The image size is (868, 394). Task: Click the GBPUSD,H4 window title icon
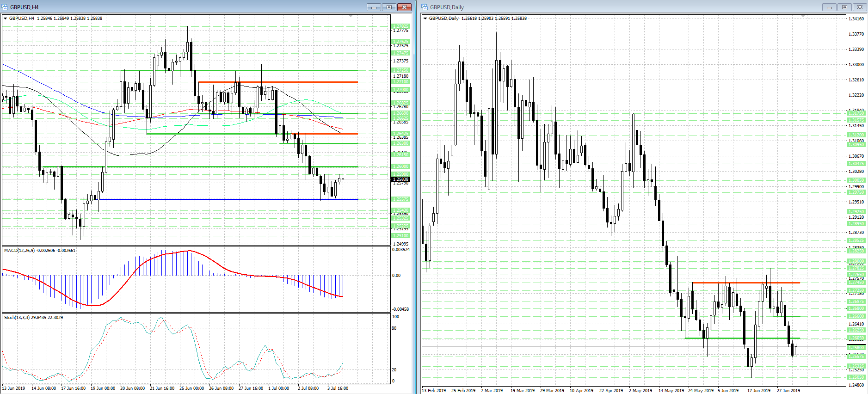[x=5, y=7]
